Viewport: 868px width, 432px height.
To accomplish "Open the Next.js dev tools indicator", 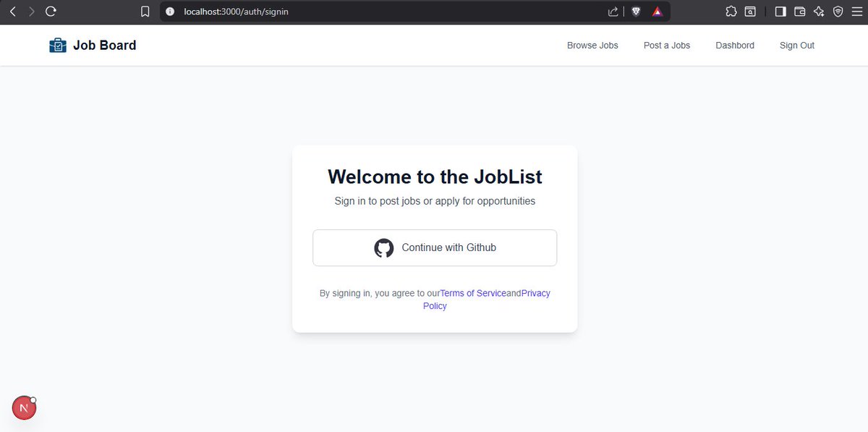I will tap(24, 408).
